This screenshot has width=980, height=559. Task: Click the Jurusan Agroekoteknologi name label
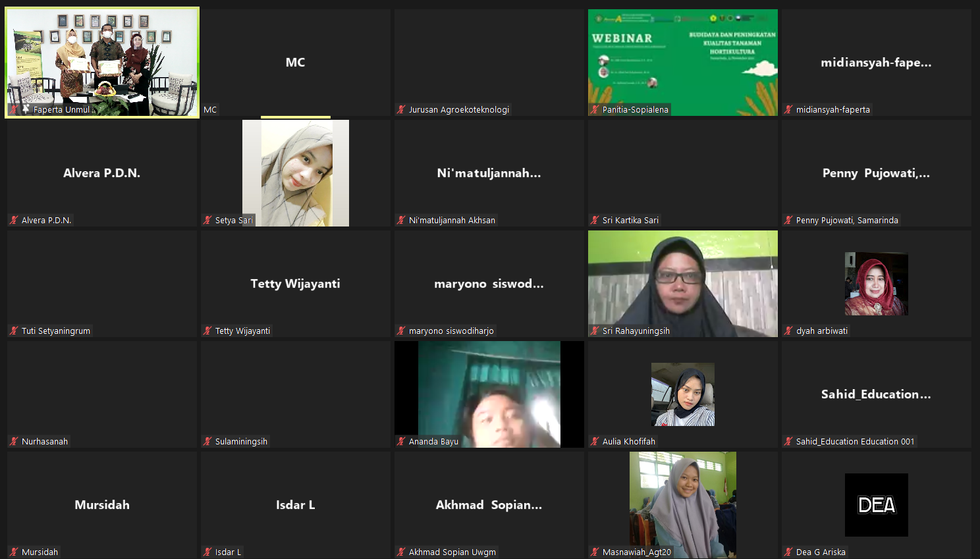point(459,109)
